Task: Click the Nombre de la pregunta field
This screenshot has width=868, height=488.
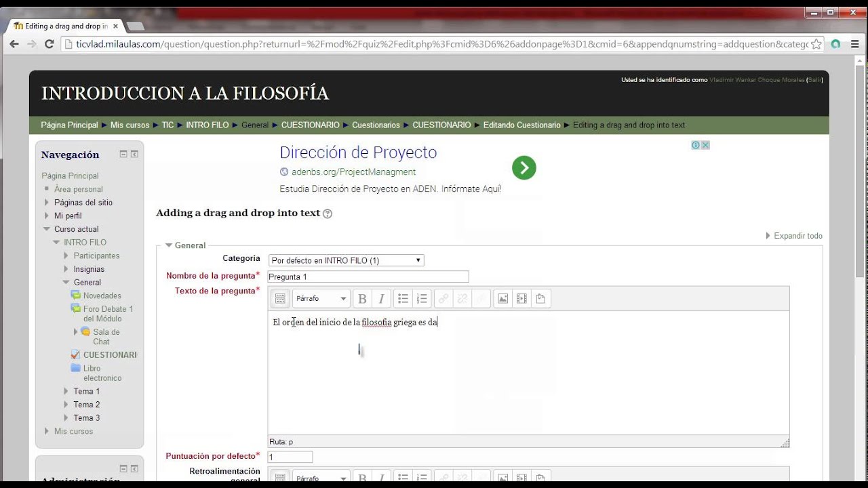Action: [x=368, y=277]
